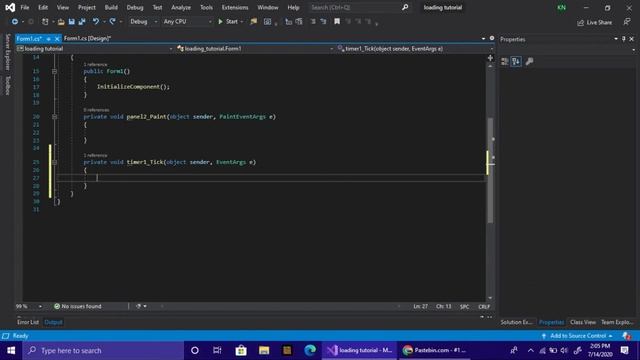Open the KN account badge
The height and width of the screenshot is (360, 640).
[x=562, y=8]
